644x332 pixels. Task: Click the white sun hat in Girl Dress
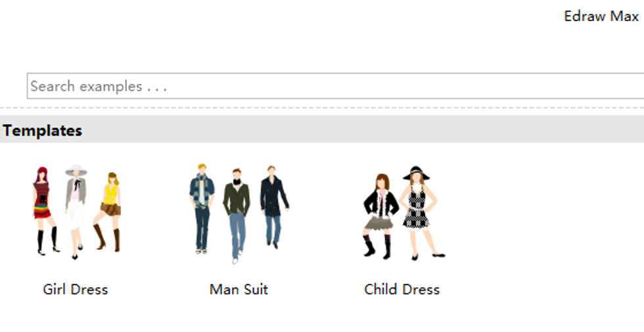pos(76,170)
